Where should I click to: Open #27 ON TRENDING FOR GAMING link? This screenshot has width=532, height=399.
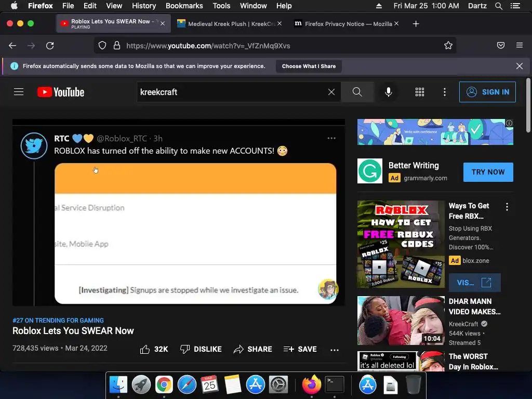(58, 320)
